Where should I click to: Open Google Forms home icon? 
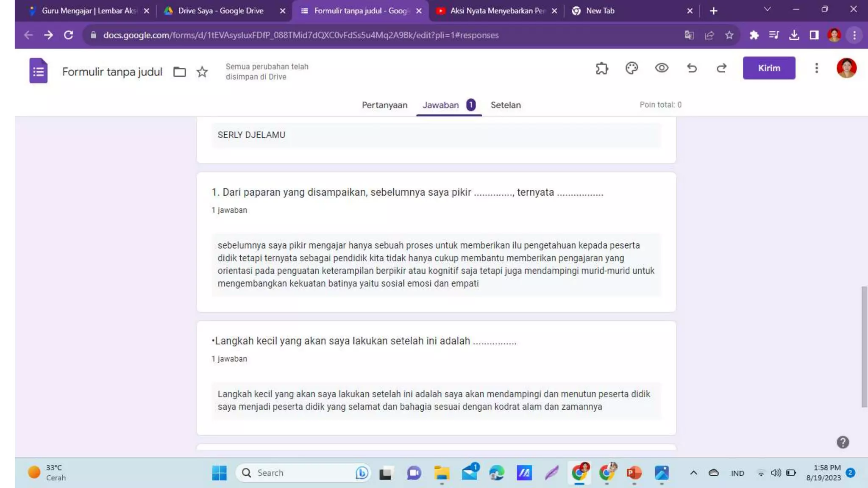click(x=39, y=71)
